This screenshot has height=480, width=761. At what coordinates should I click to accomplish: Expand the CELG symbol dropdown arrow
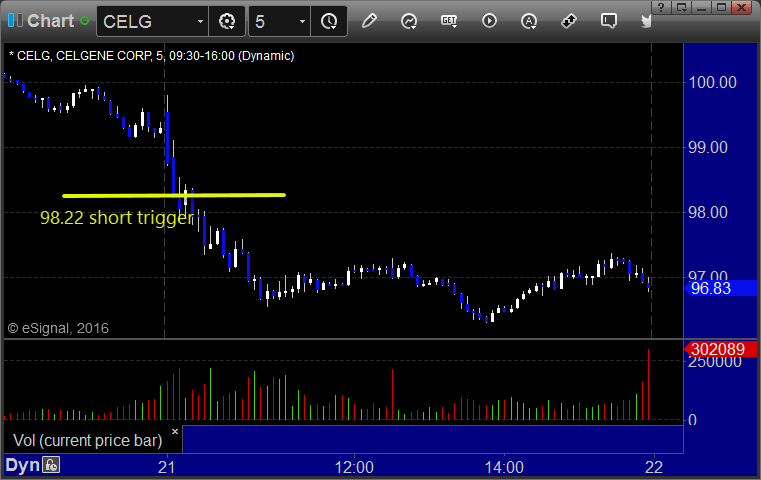pyautogui.click(x=200, y=21)
